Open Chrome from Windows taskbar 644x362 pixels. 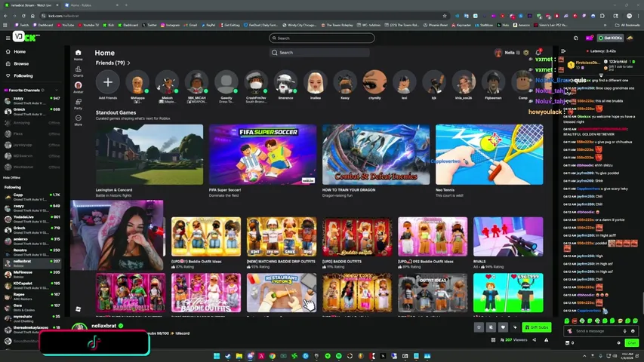(273, 356)
